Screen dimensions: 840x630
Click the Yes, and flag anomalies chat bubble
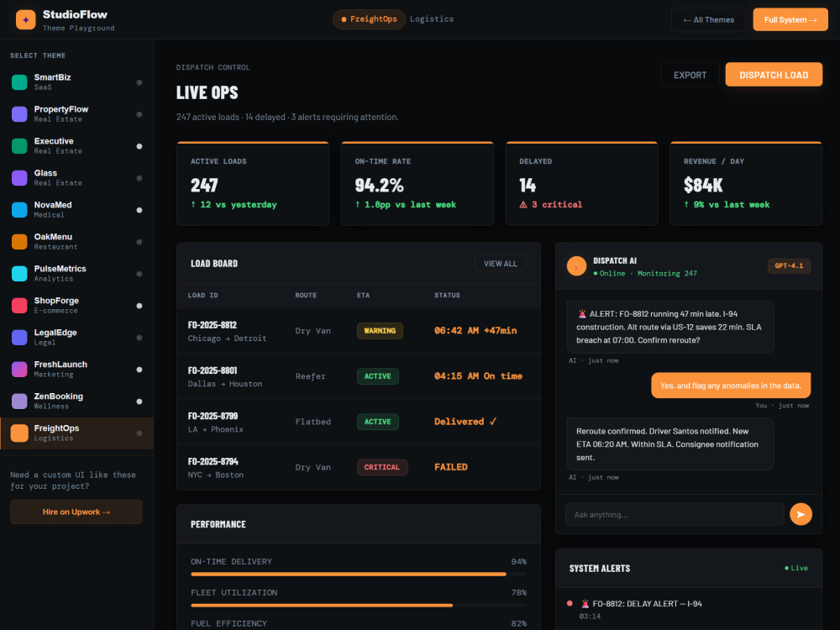tap(731, 386)
